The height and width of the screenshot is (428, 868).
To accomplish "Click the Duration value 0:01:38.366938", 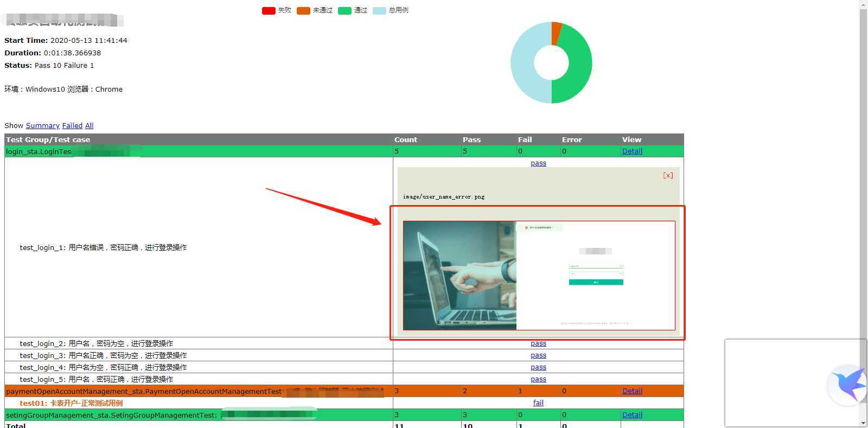I will pyautogui.click(x=72, y=53).
